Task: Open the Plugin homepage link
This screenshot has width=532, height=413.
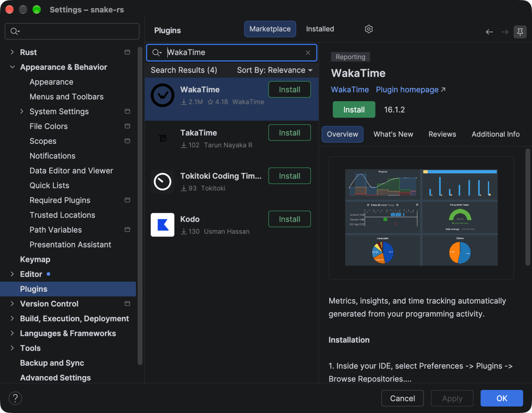Action: point(411,90)
